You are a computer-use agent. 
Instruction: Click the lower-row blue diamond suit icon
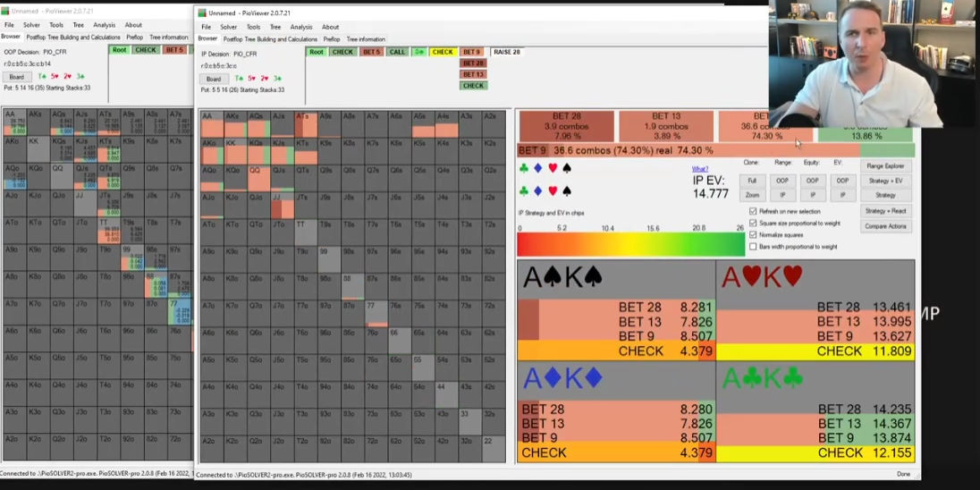538,190
